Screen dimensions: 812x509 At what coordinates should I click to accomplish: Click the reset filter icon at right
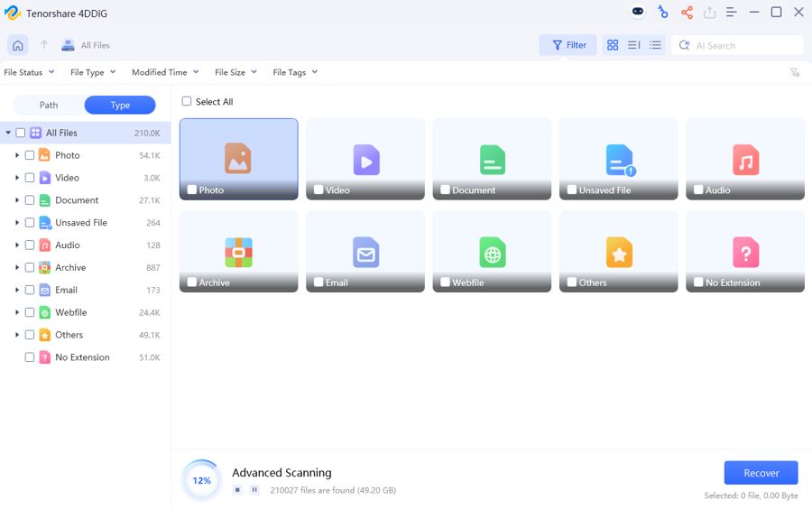[795, 72]
